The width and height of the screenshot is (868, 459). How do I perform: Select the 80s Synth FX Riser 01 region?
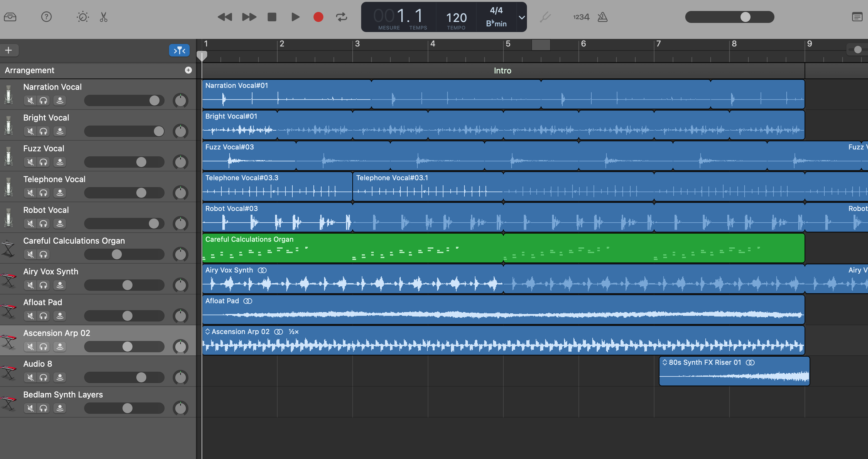tap(734, 371)
